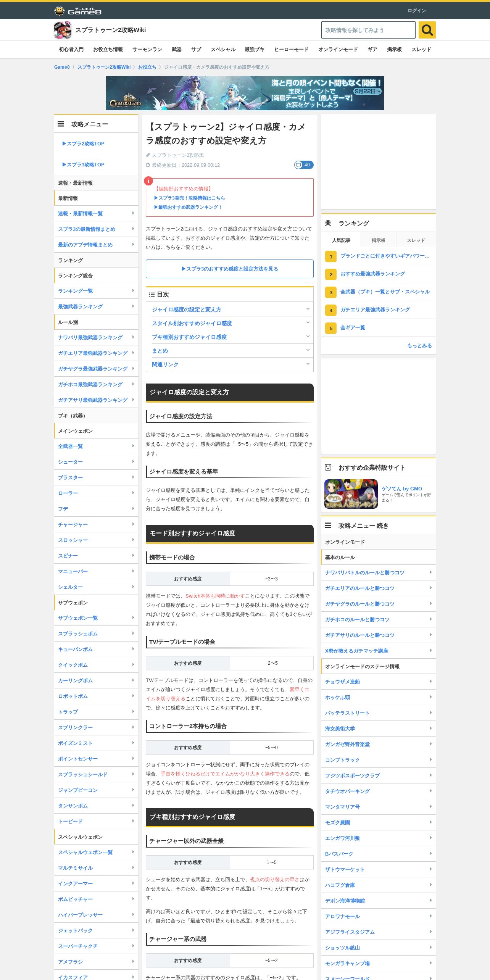Viewport: 490px width, 980px height.
Task: Open X勢が教えるガチマッチ講座 link
Action: tap(356, 651)
